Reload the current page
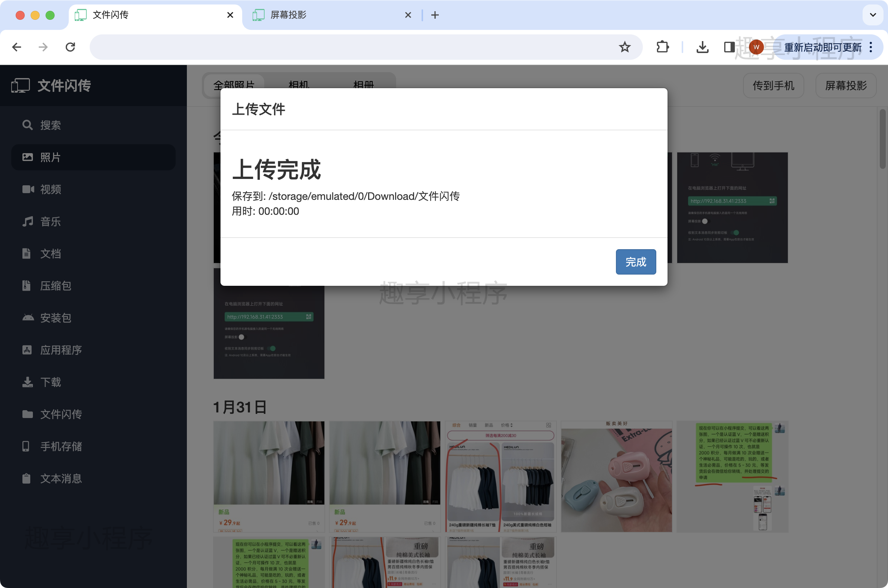This screenshot has width=888, height=588. (x=70, y=47)
